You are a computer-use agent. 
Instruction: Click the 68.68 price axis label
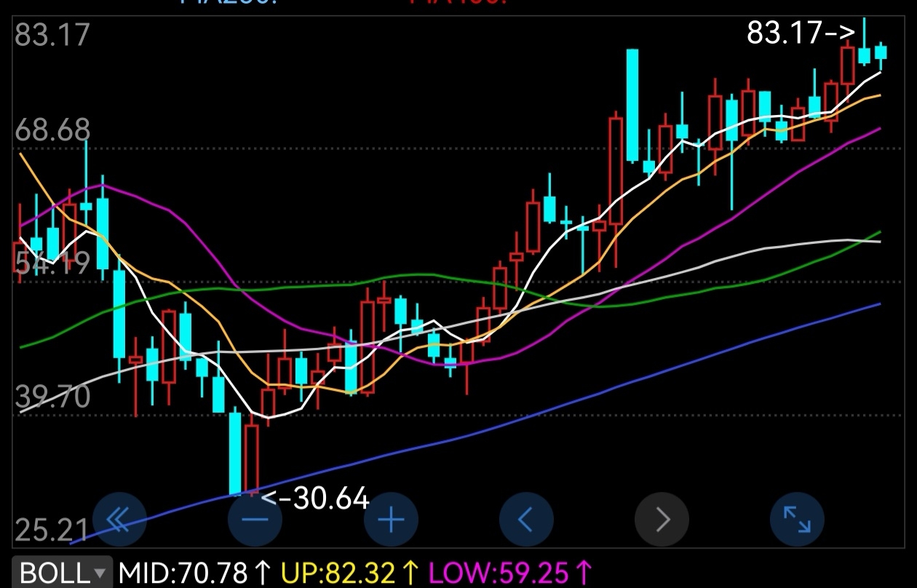[53, 130]
